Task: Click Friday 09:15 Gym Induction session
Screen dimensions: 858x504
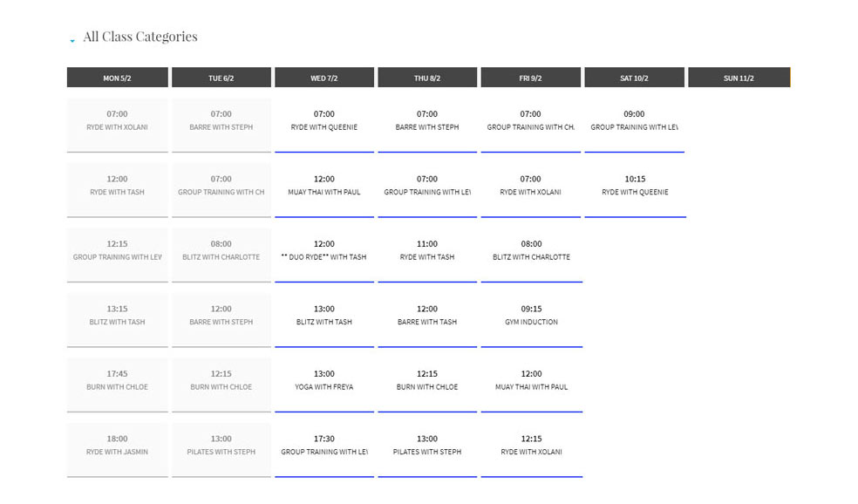Action: click(x=531, y=316)
